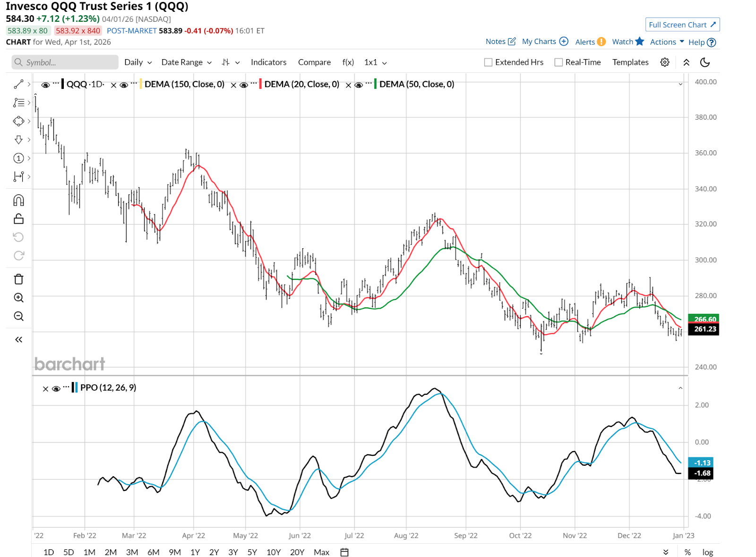Open the Date Range dropdown
The height and width of the screenshot is (557, 756).
(187, 62)
